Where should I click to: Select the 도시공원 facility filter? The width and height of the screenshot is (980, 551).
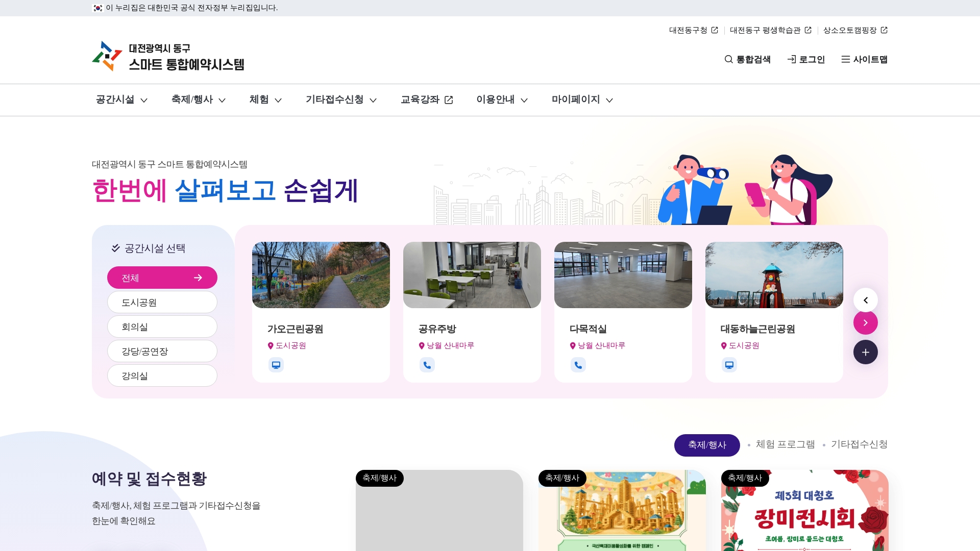(162, 302)
